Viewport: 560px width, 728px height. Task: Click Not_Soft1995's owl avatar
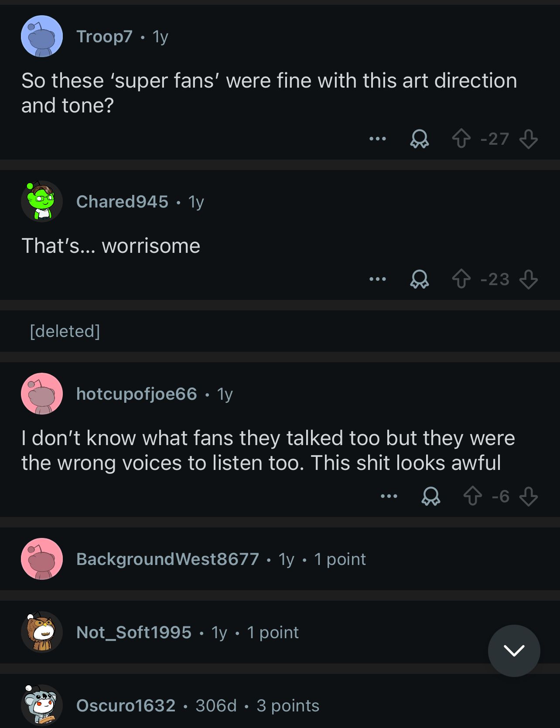click(x=41, y=633)
